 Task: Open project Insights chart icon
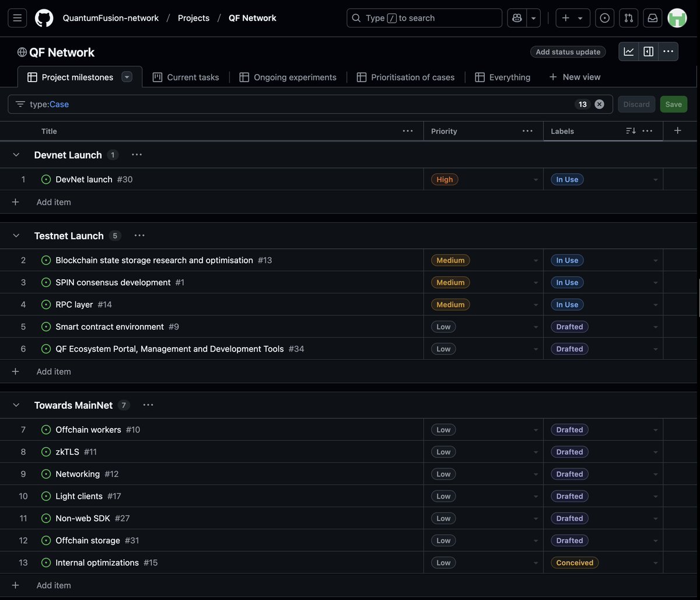point(629,51)
